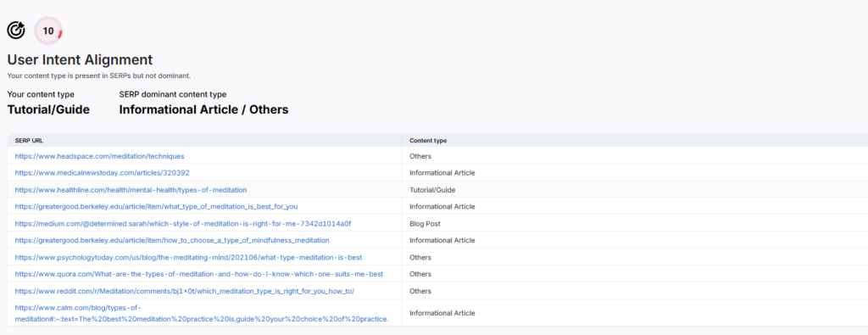Image resolution: width=868 pixels, height=335 pixels.
Task: Open the healthline.com types-of-meditation link
Action: pos(131,190)
